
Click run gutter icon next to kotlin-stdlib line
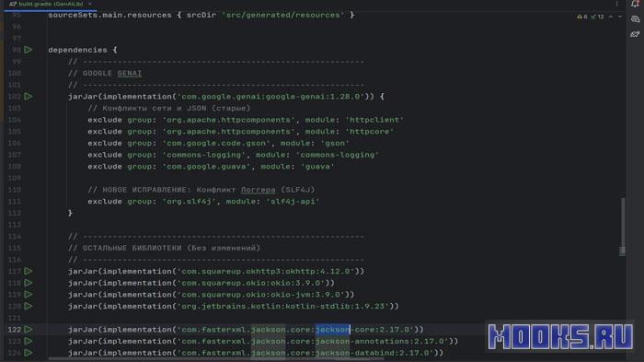[29, 306]
